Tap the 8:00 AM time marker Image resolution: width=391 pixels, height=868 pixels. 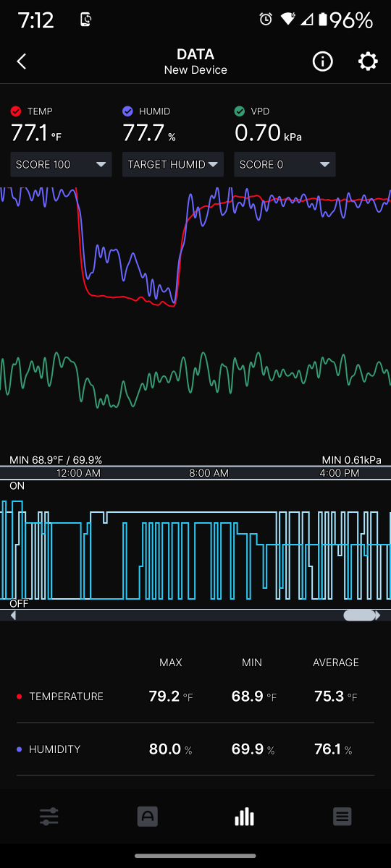209,473
